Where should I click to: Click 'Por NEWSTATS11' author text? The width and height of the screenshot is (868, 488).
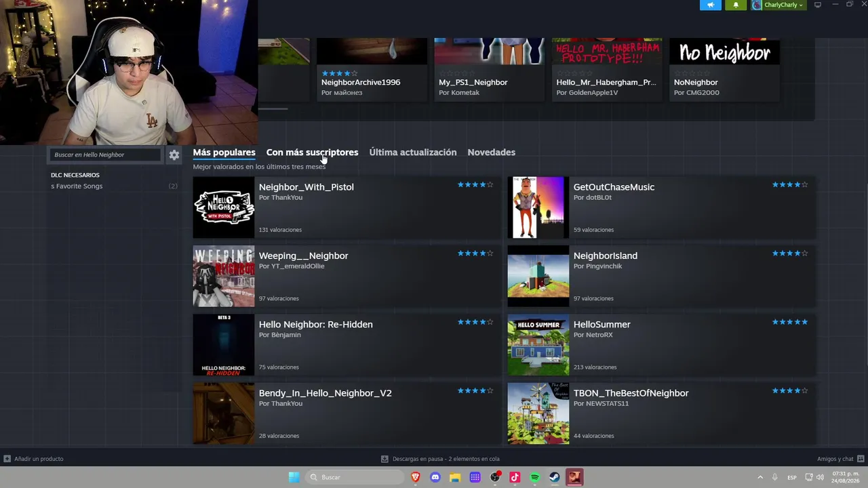tap(601, 404)
